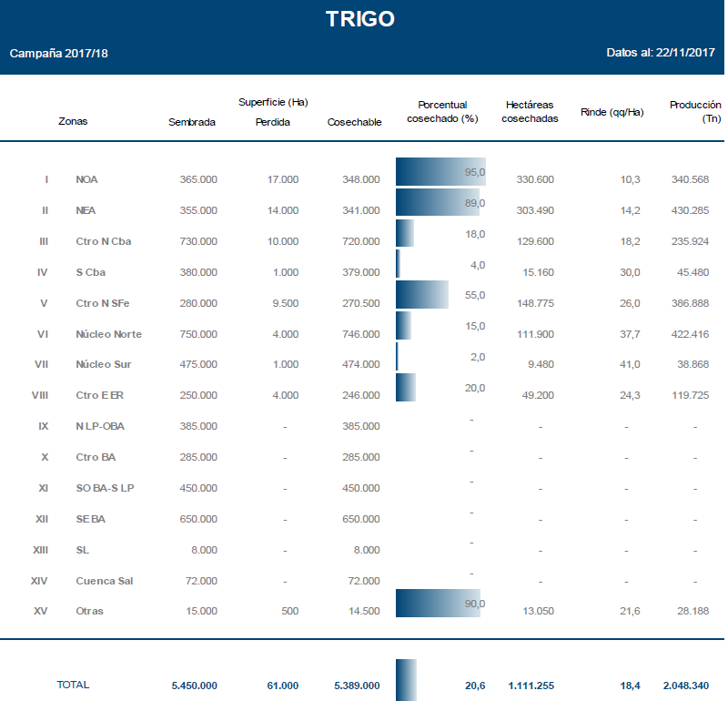Select the Cuenca Sal zone row label
The image size is (728, 701).
tap(105, 581)
